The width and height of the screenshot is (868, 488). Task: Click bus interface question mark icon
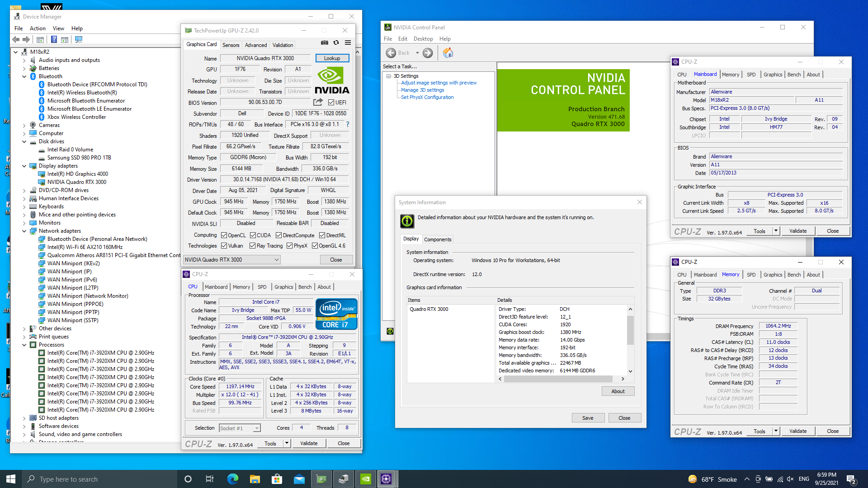[348, 124]
